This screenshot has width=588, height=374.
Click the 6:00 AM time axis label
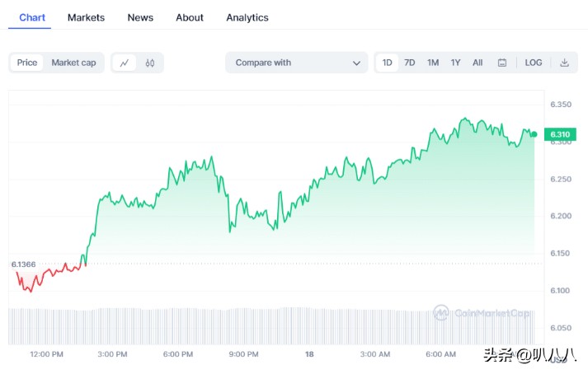[440, 354]
